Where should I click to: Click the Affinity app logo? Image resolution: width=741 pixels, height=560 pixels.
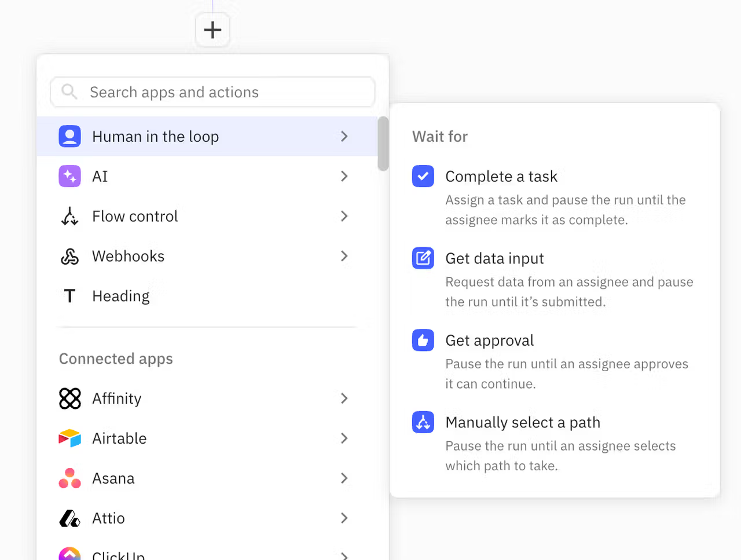tap(69, 398)
